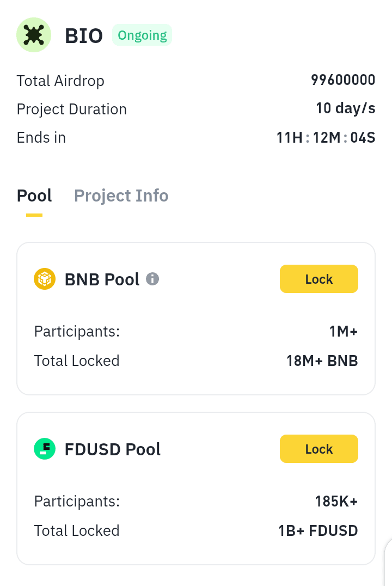The height and width of the screenshot is (586, 392).
Task: Select the BIO project title
Action: pyautogui.click(x=84, y=36)
